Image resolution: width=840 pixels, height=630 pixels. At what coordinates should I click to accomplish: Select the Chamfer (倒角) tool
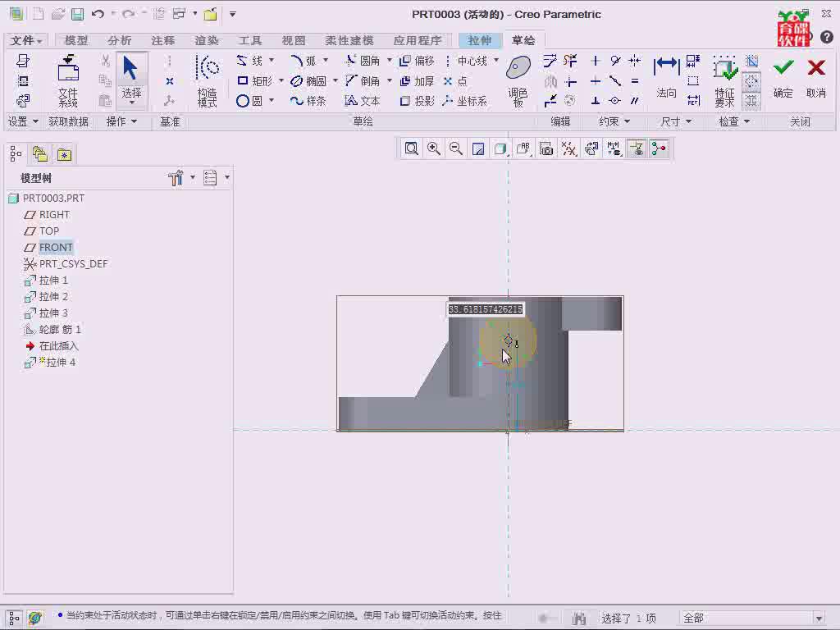pos(363,81)
